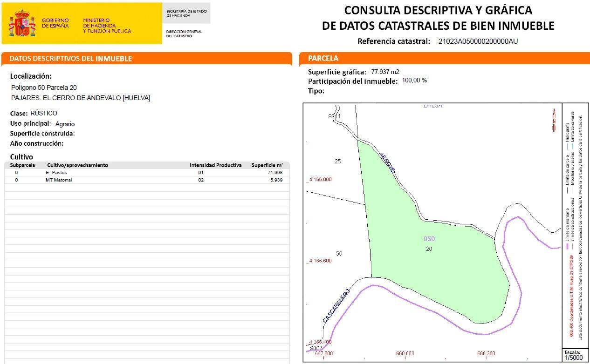Click the 'Superficie gráfica:' label
Image resolution: width=590 pixels, height=364 pixels.
tap(337, 72)
